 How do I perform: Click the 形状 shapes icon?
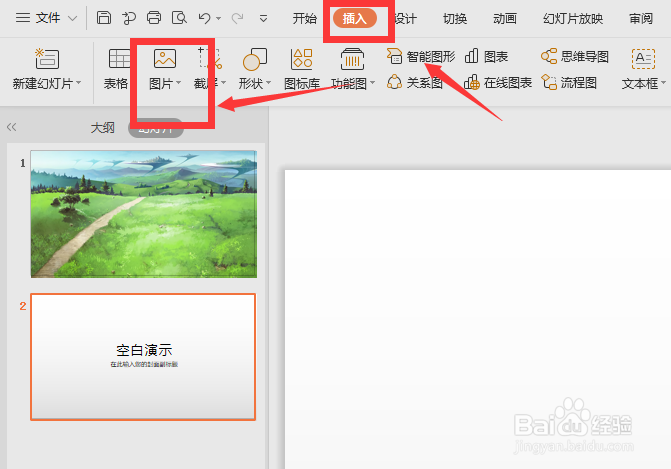click(255, 59)
